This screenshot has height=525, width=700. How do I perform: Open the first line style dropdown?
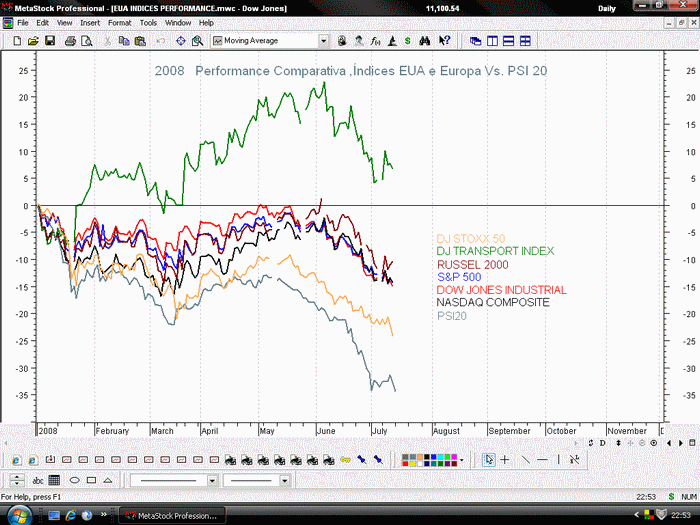pyautogui.click(x=212, y=481)
